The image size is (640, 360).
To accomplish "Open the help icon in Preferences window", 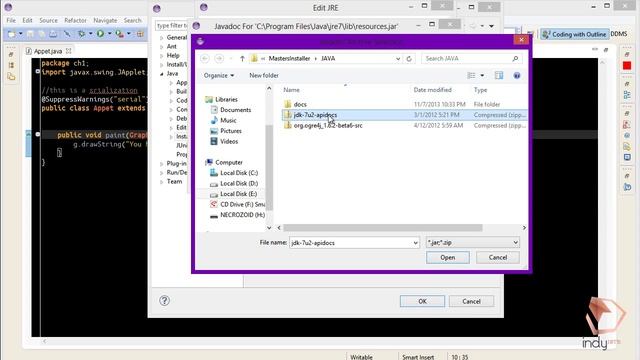I will 164,301.
